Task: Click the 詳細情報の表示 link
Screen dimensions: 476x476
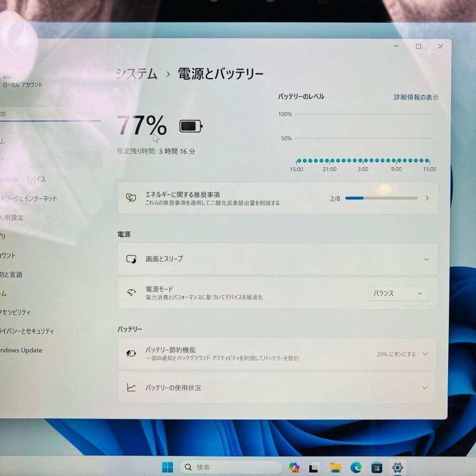Action: tap(416, 97)
